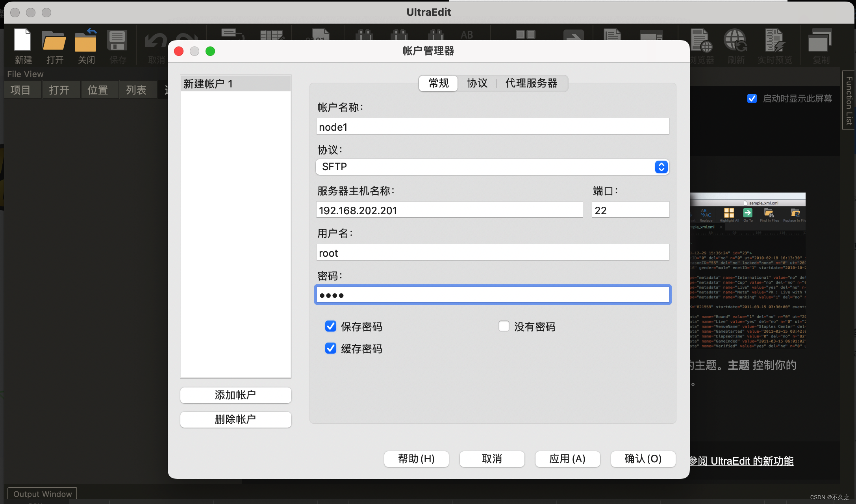Click the 密码 password field
This screenshot has height=504, width=856.
pyautogui.click(x=493, y=295)
